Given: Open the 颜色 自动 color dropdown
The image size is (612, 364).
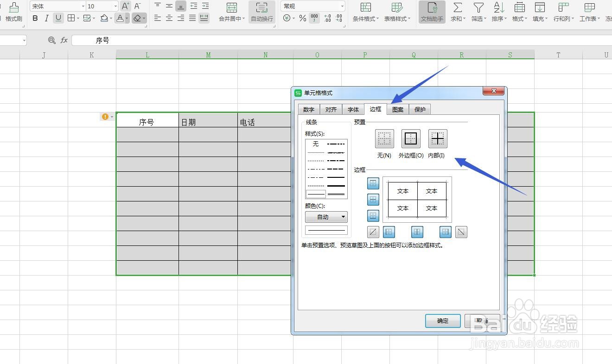Looking at the screenshot, I should click(326, 217).
